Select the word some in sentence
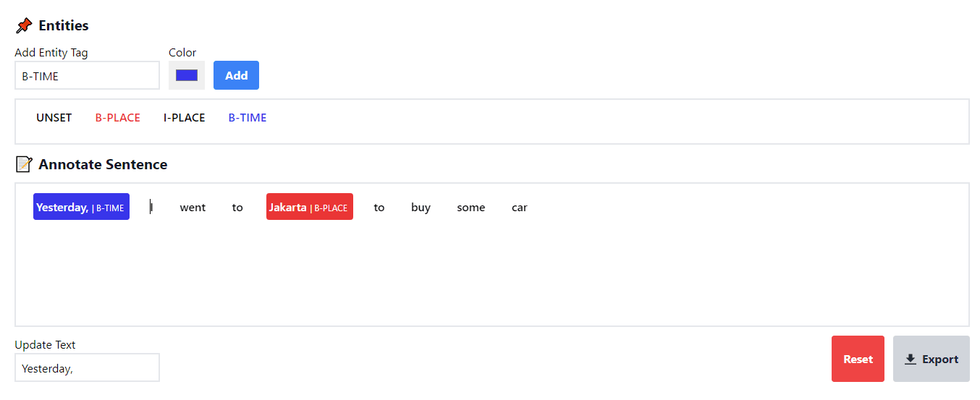The image size is (980, 400). (x=471, y=208)
